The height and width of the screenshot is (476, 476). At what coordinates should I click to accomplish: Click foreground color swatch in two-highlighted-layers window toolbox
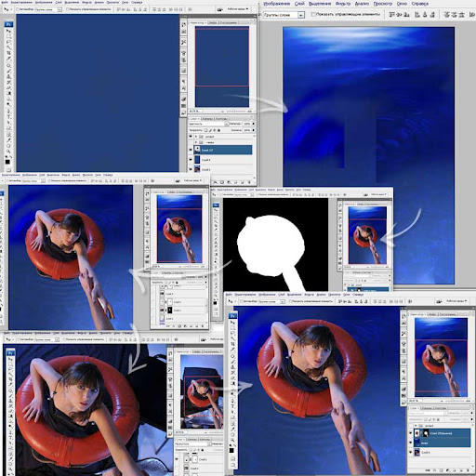click(231, 450)
